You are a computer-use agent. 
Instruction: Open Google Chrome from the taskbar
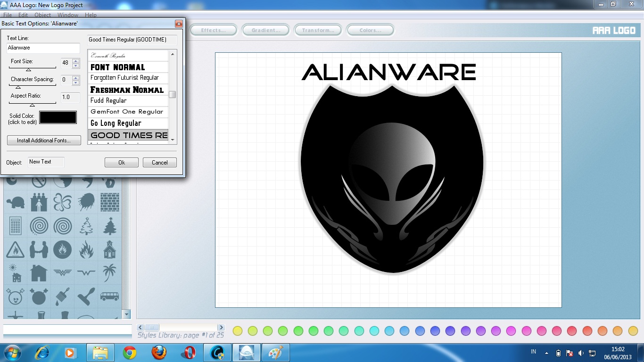point(130,353)
